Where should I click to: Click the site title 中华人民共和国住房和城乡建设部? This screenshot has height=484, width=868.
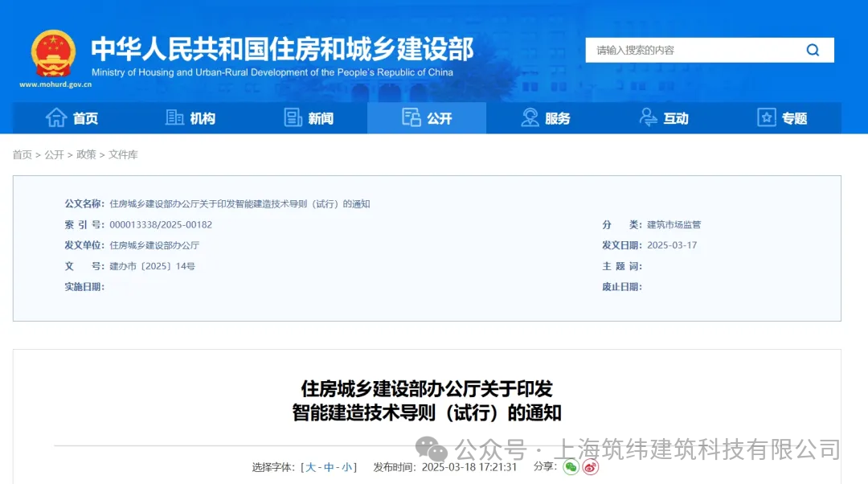pyautogui.click(x=282, y=49)
